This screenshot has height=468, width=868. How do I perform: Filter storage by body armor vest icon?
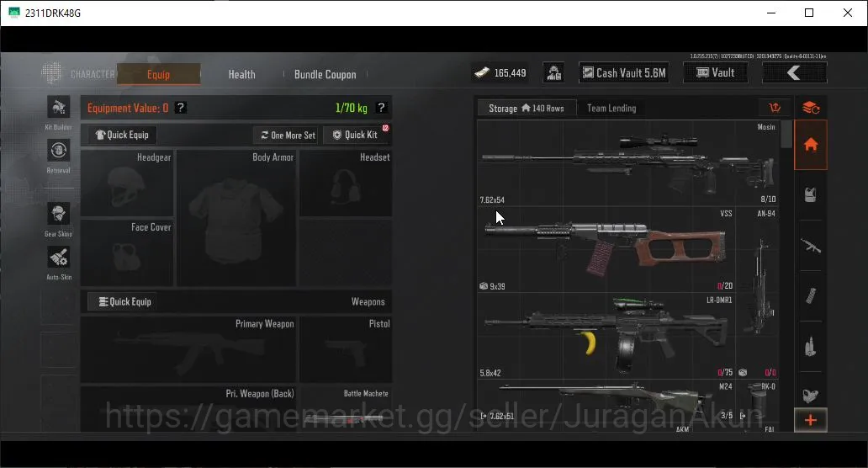pos(811,195)
